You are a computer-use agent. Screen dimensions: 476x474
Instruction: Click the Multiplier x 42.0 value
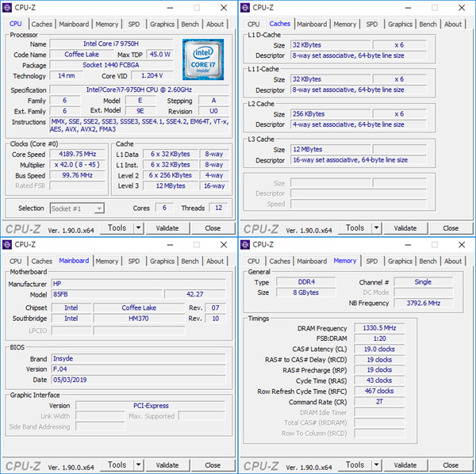78,165
